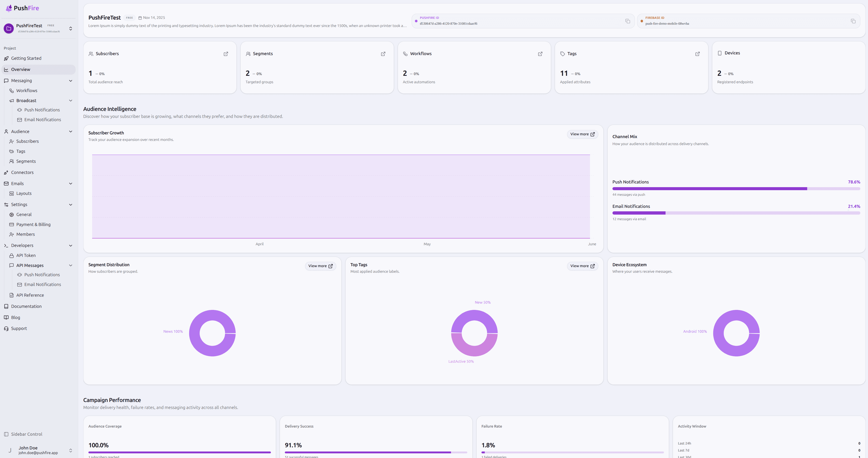The image size is (868, 458).
Task: Click the "LastActive 50%" chart label
Action: (x=461, y=362)
